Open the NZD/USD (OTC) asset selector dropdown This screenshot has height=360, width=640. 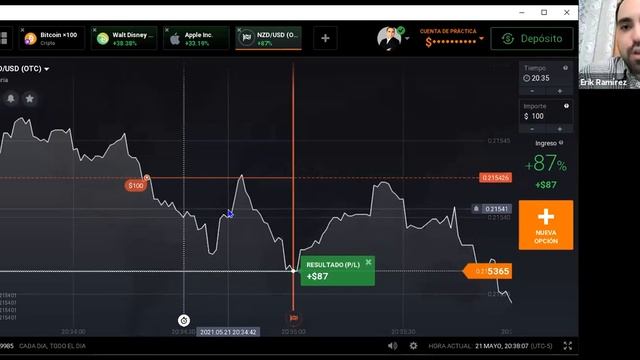tap(24, 69)
